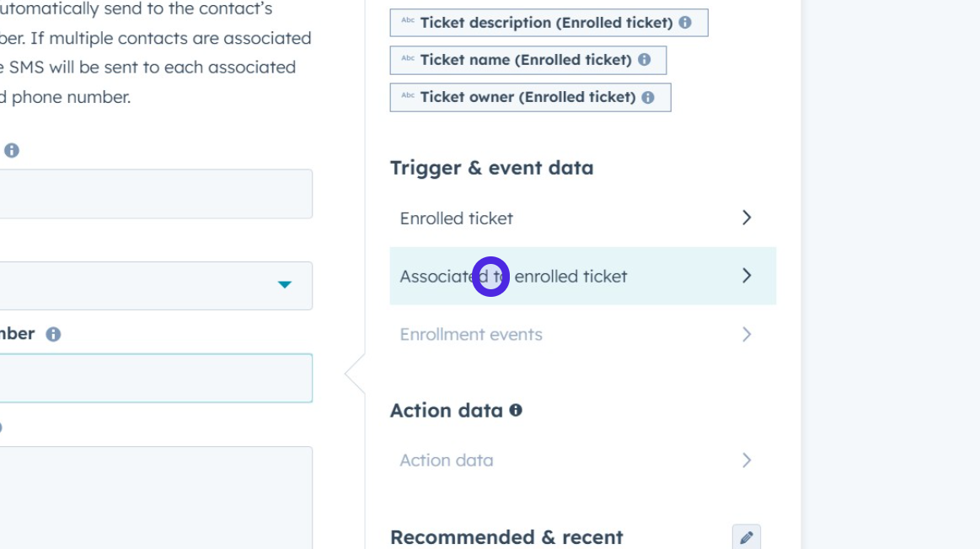
Task: Expand Associated to enrolled ticket chevron
Action: (746, 276)
